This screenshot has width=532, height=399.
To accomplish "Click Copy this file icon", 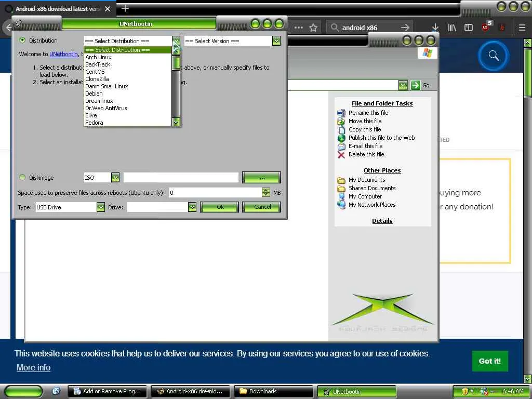I will click(341, 129).
